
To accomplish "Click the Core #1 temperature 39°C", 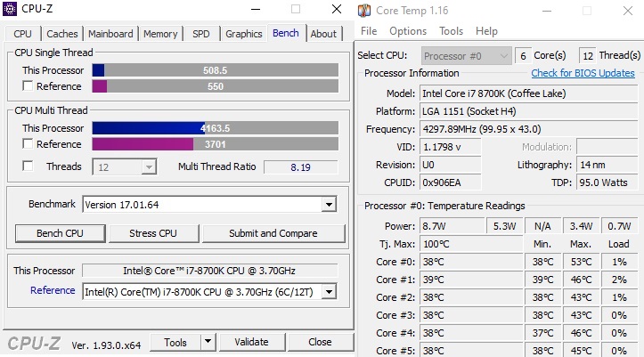I will click(471, 280).
